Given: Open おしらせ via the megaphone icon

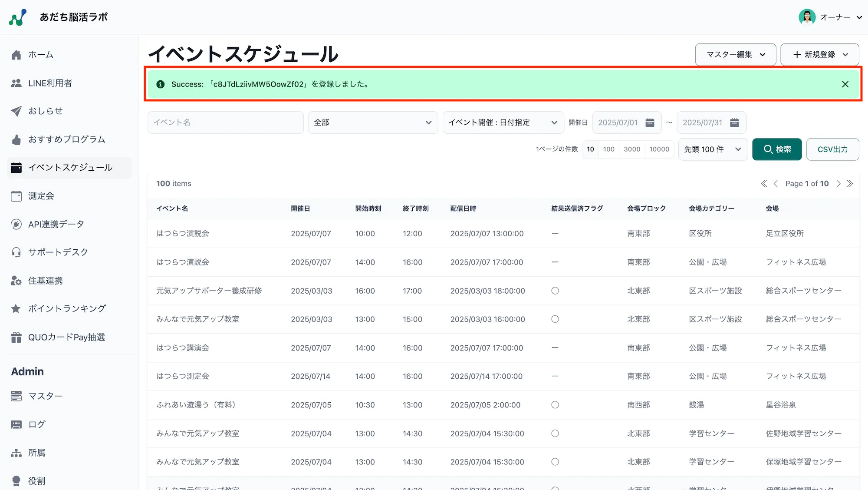Looking at the screenshot, I should (x=16, y=111).
